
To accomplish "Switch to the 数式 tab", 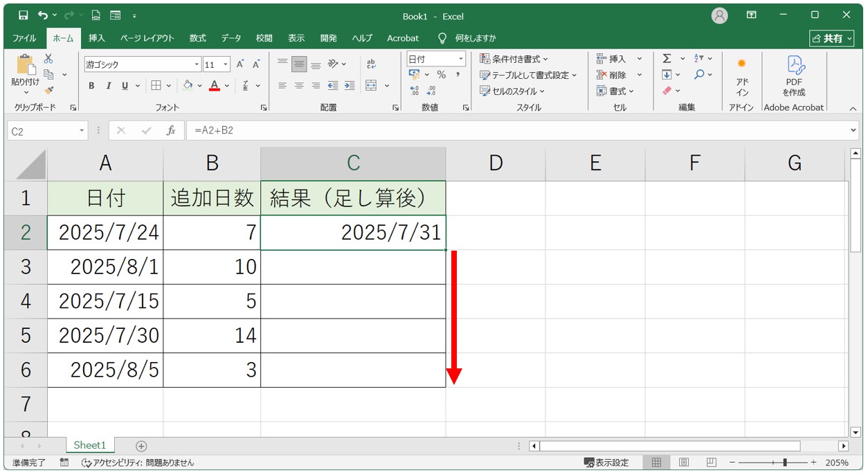I will 198,38.
